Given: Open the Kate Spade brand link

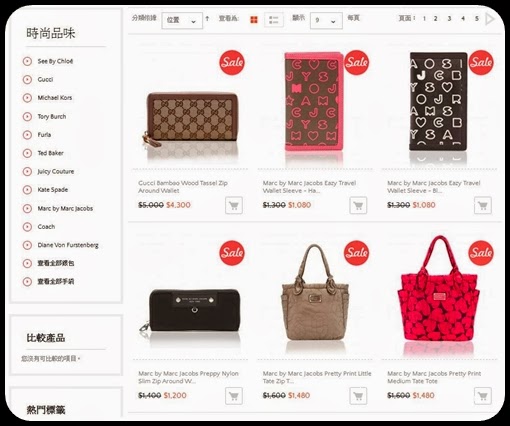Looking at the screenshot, I should 53,190.
